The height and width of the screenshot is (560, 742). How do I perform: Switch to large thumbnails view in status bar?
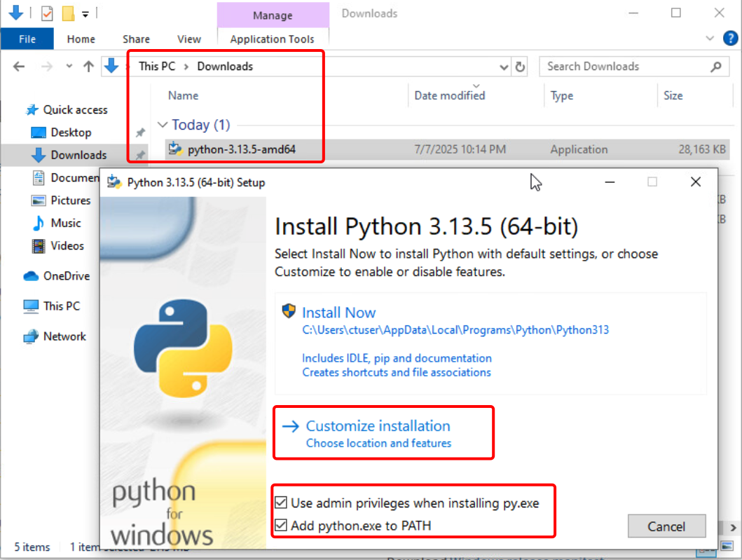(727, 545)
